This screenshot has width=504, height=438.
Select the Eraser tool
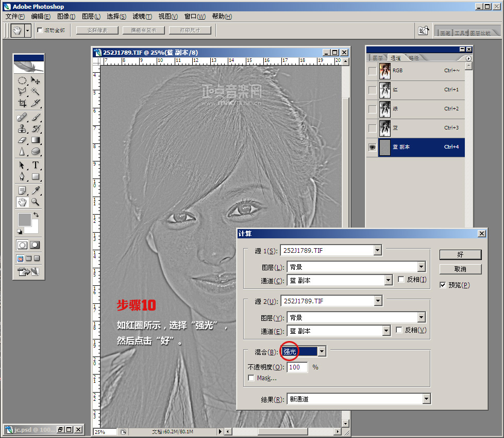22,140
